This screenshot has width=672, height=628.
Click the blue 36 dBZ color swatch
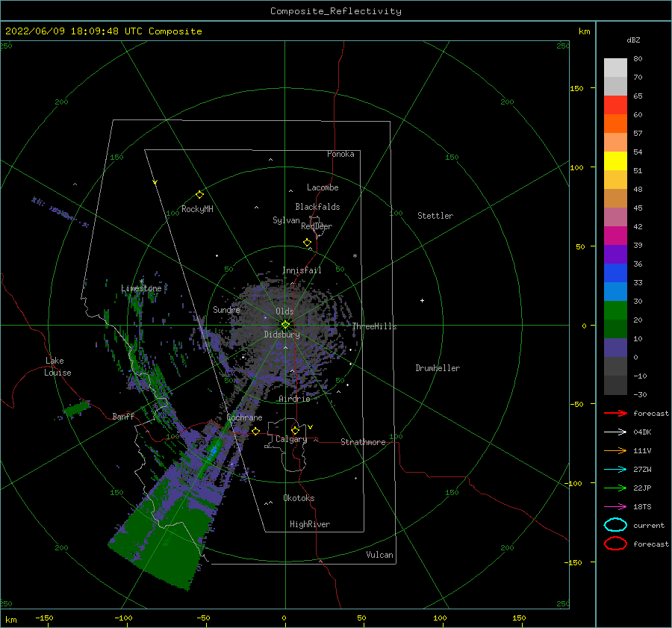(x=615, y=273)
